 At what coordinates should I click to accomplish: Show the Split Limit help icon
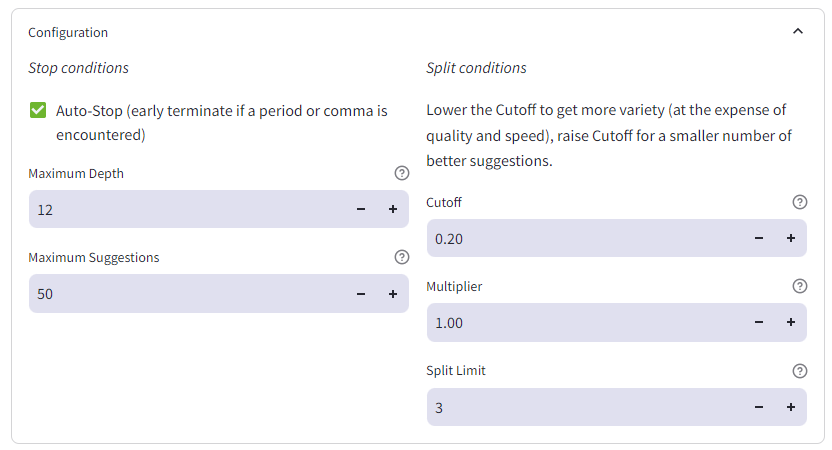799,371
